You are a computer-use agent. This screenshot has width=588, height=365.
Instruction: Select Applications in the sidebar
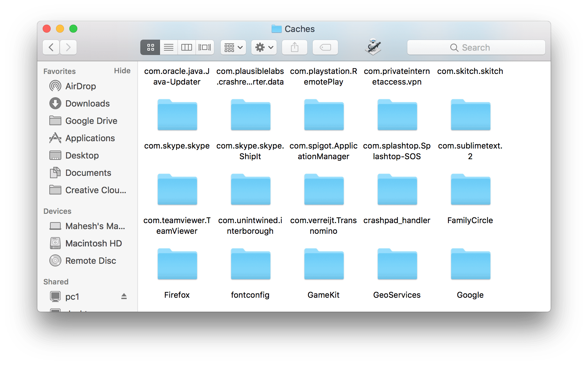tap(90, 138)
